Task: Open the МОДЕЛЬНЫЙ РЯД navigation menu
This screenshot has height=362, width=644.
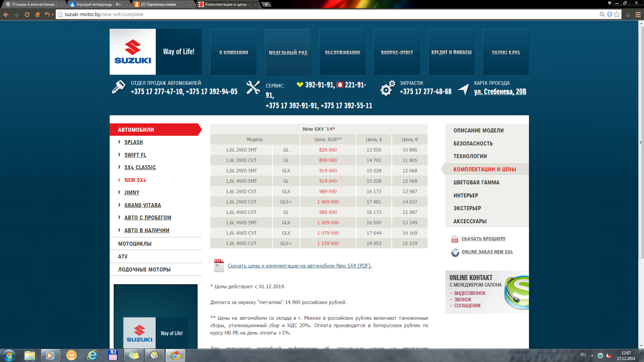Action: 288,52
